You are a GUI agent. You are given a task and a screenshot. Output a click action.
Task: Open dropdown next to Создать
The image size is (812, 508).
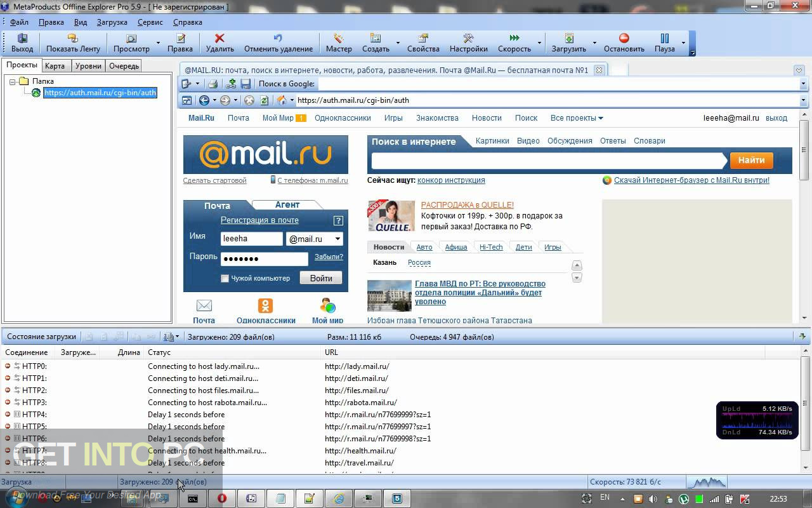tap(398, 43)
